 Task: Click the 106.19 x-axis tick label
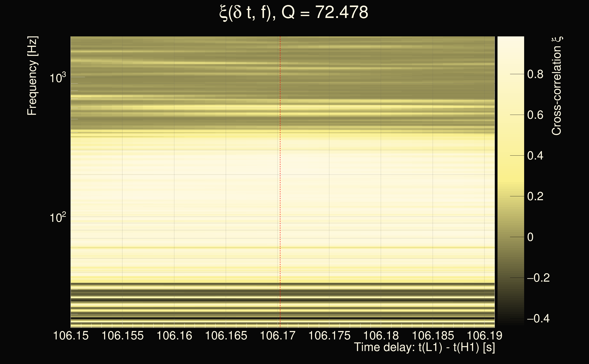[485, 336]
